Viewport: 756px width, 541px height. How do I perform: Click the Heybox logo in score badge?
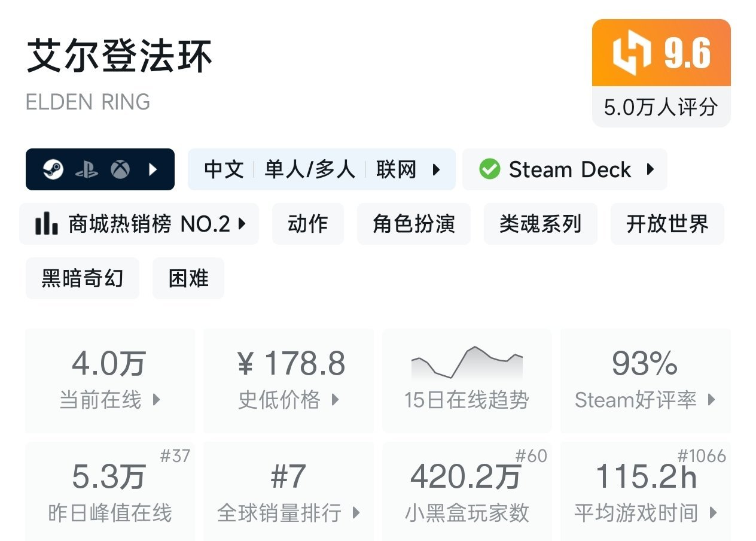click(632, 53)
